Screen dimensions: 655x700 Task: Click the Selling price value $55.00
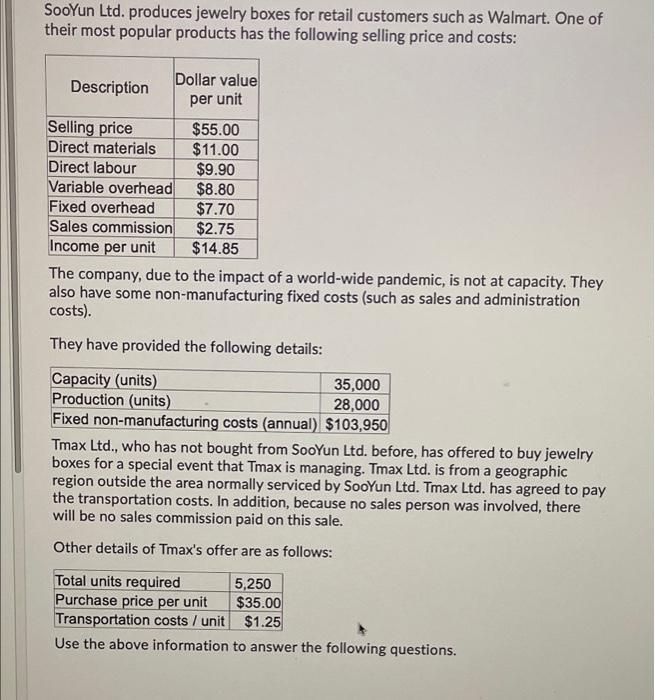coord(216,129)
